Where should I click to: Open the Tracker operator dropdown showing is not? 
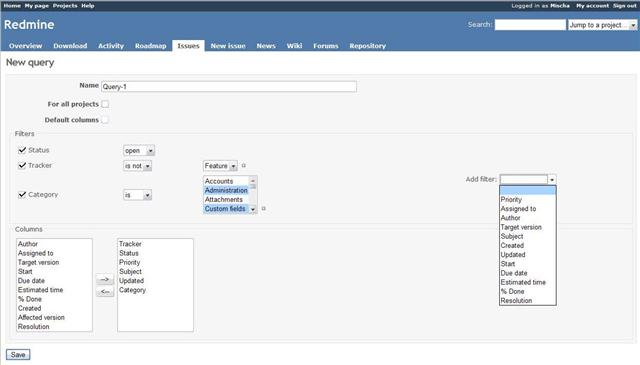click(138, 166)
